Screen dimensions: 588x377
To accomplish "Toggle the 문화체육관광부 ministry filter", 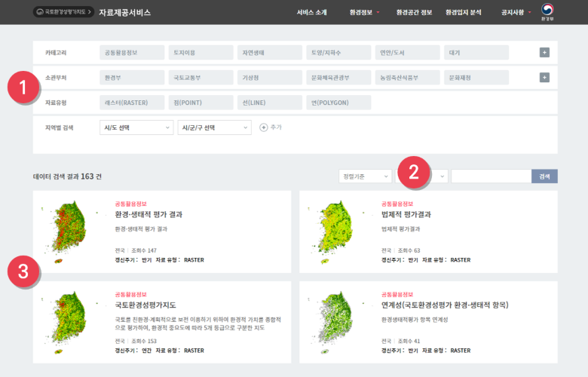I will click(x=338, y=78).
